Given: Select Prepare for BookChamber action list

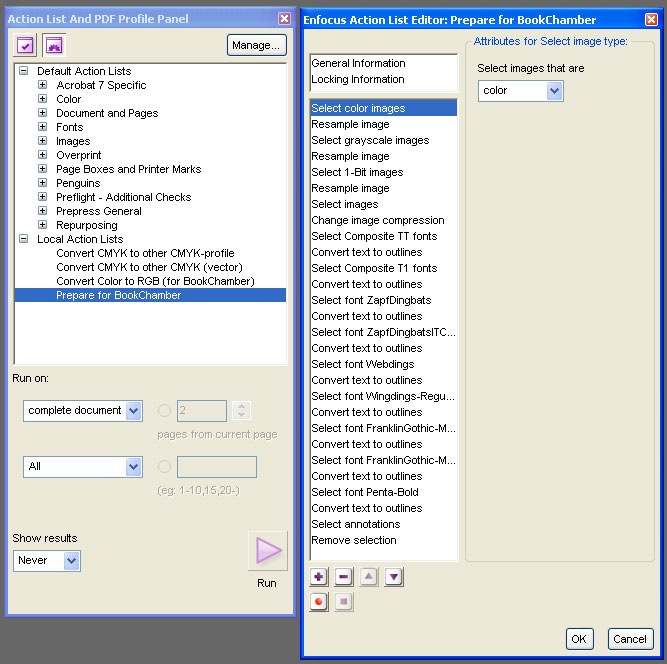Looking at the screenshot, I should click(150, 295).
